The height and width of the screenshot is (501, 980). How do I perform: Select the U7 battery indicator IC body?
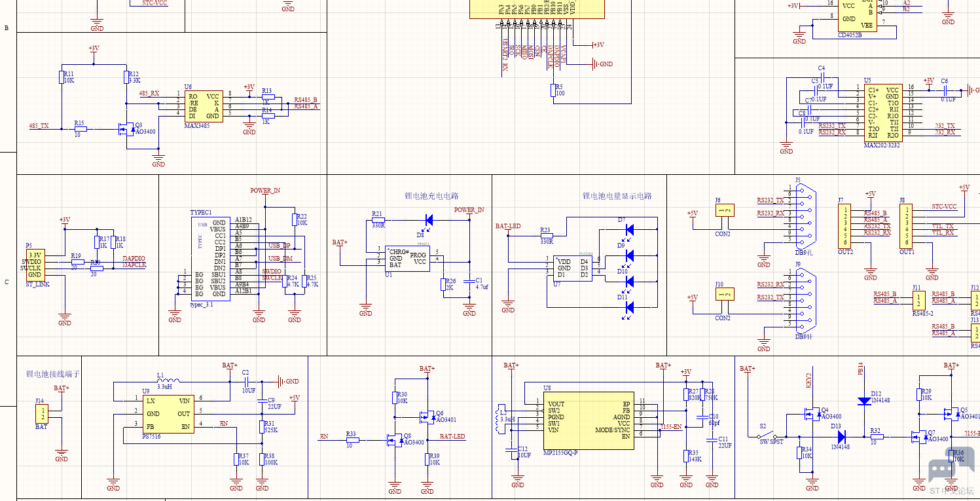click(573, 268)
